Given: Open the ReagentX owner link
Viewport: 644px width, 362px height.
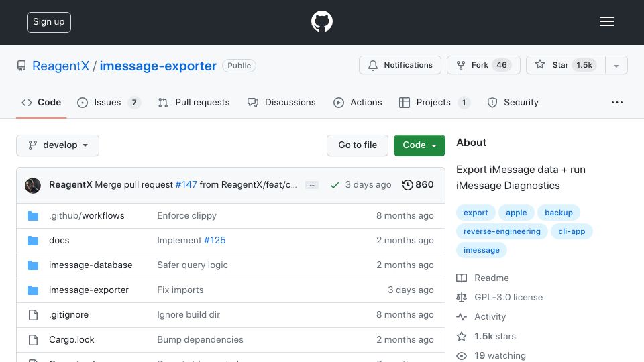Looking at the screenshot, I should click(61, 66).
